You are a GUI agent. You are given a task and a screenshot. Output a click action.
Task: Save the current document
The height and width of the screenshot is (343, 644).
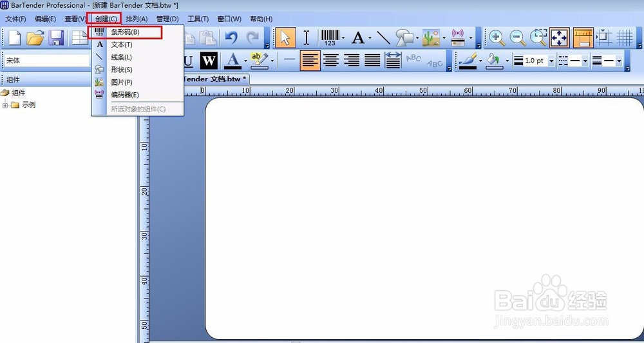click(x=56, y=38)
